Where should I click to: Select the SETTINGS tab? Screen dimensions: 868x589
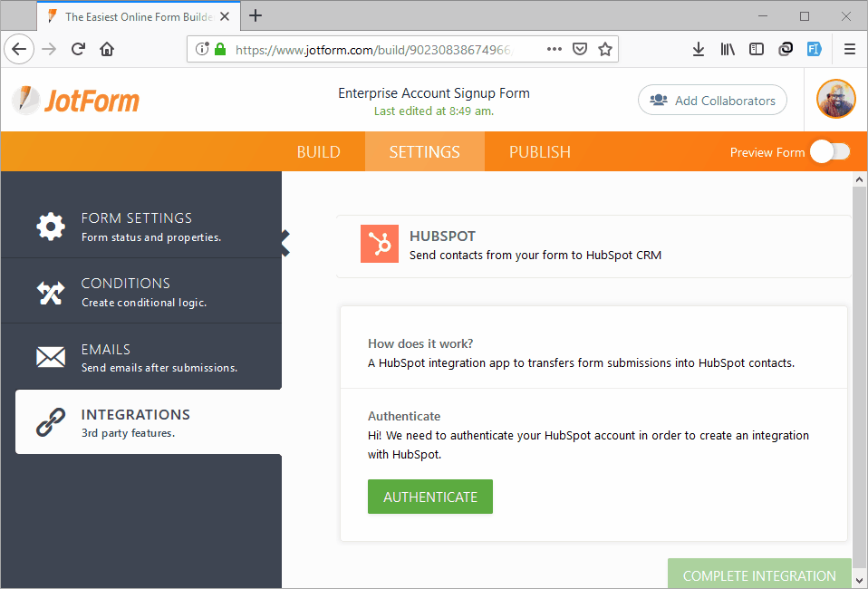tap(425, 151)
